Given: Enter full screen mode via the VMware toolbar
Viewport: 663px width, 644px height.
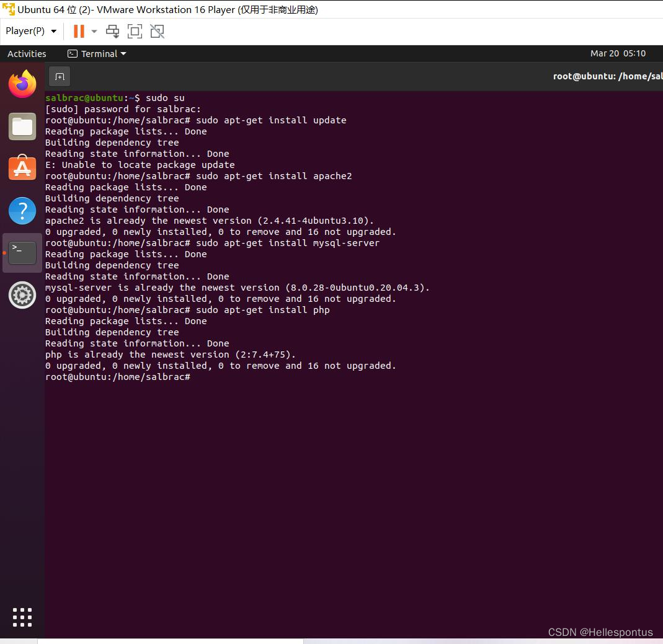Looking at the screenshot, I should click(135, 30).
